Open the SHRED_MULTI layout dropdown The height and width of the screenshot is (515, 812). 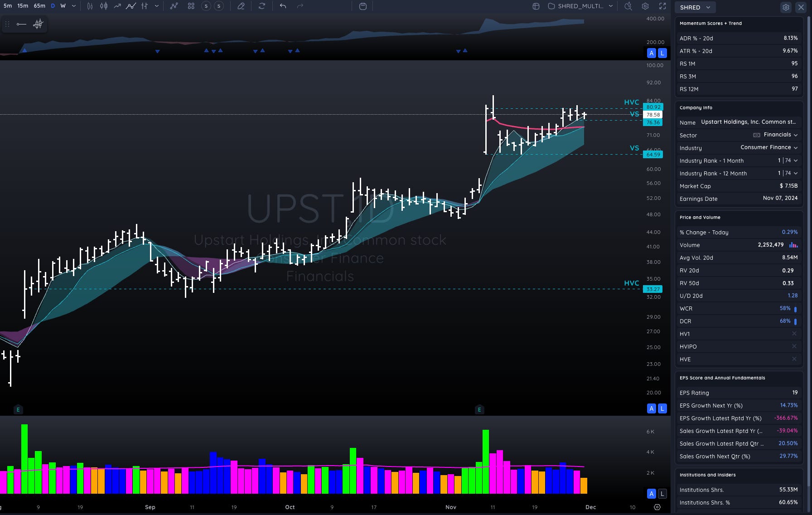580,6
